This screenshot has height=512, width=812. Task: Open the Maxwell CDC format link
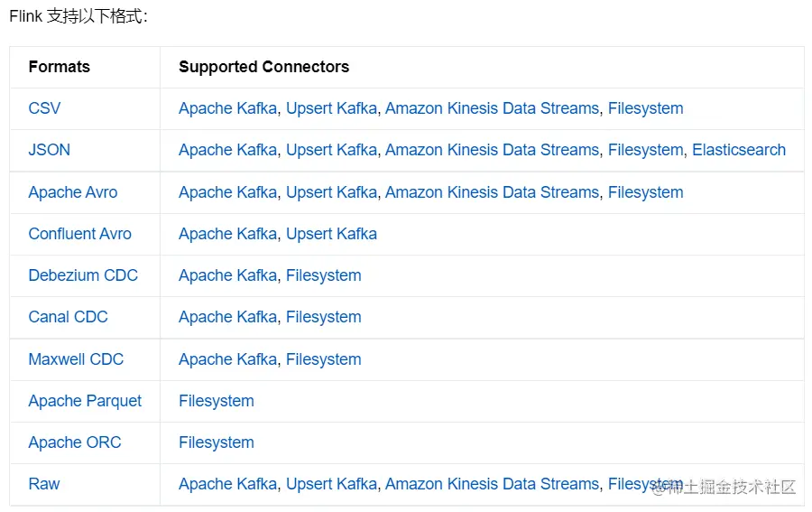(x=76, y=359)
